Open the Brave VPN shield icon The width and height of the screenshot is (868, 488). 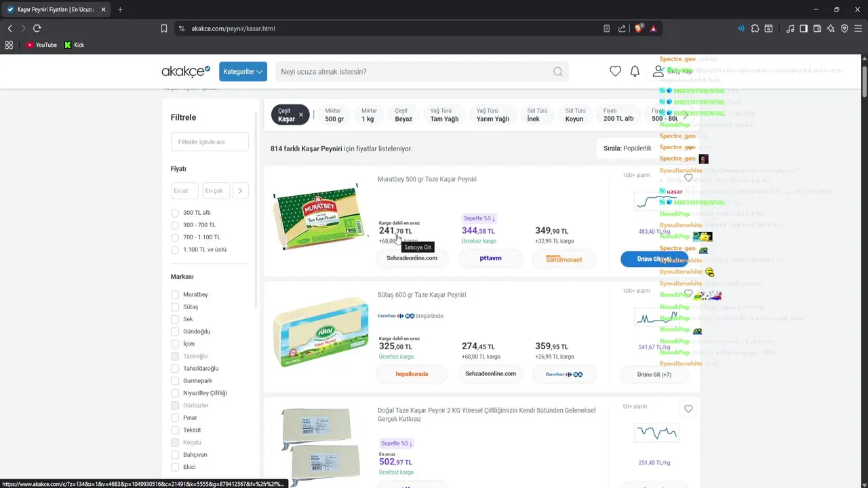pyautogui.click(x=844, y=28)
